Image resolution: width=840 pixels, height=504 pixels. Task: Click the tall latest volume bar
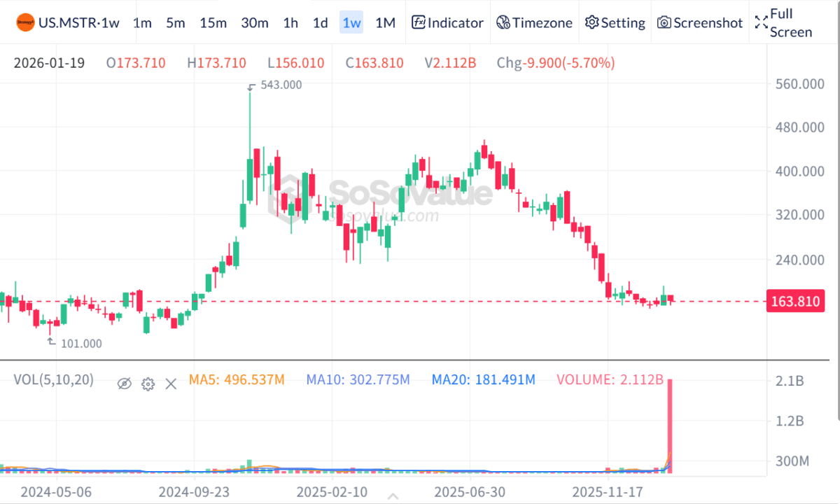(670, 427)
